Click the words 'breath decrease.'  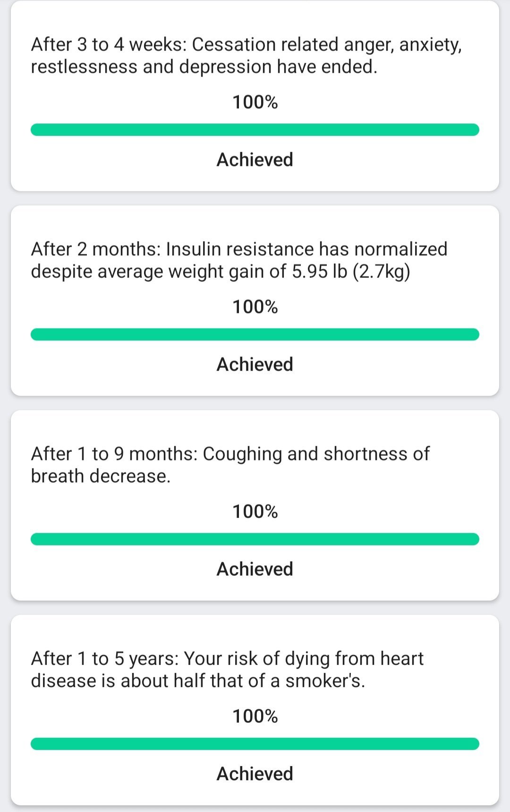pos(101,476)
